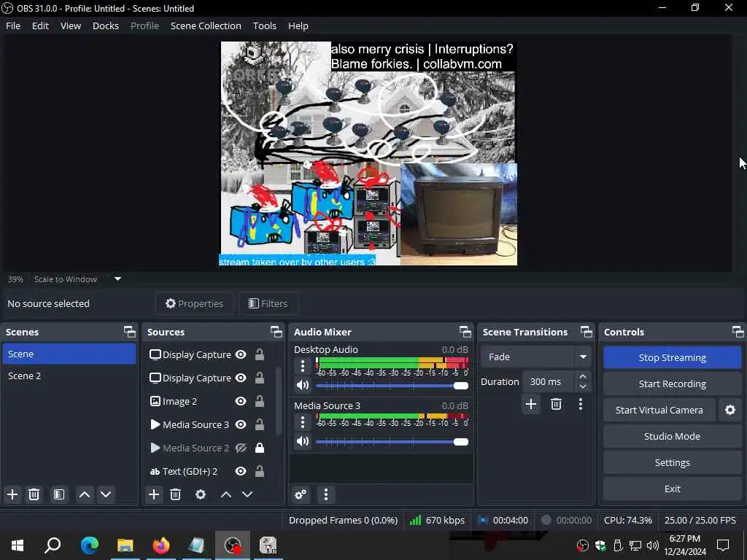Image resolution: width=747 pixels, height=560 pixels.
Task: Click the 300 ms duration field
Action: [x=548, y=381]
